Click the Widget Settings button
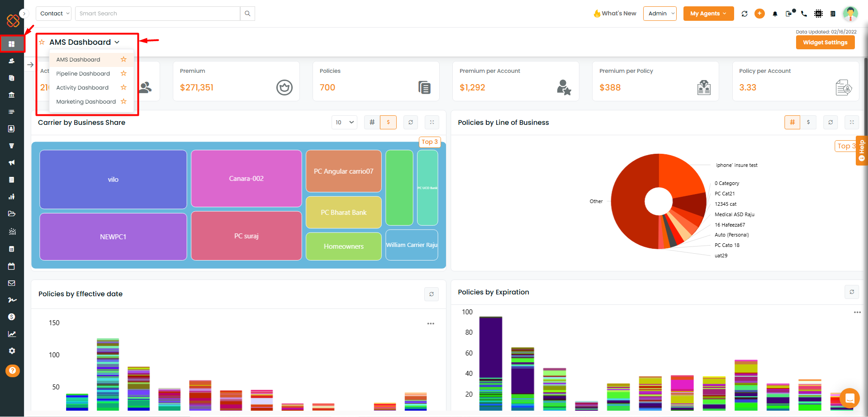This screenshot has height=417, width=868. pyautogui.click(x=825, y=43)
